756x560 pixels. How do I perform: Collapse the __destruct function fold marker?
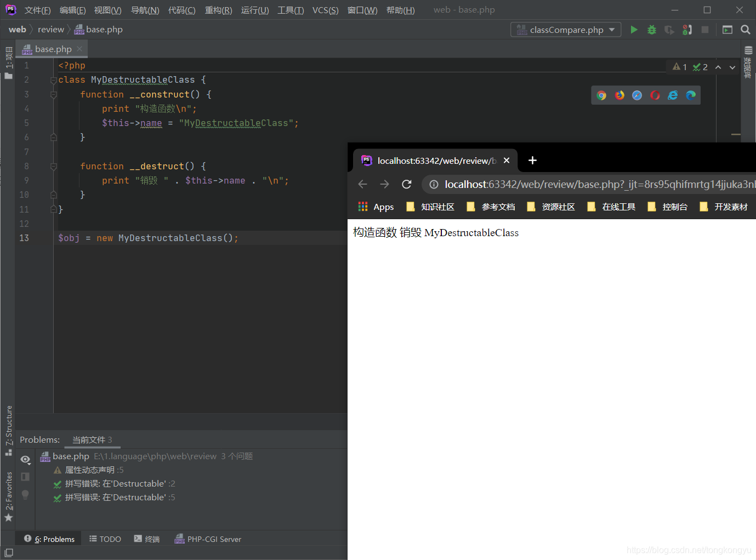coord(54,166)
